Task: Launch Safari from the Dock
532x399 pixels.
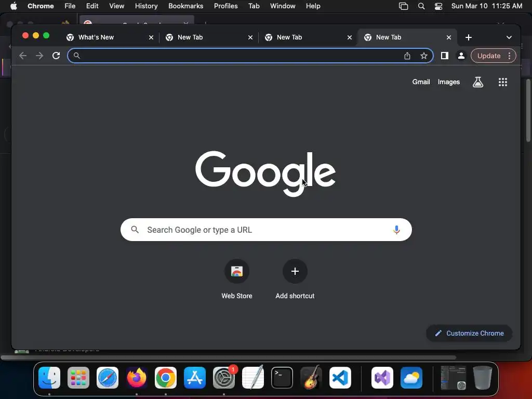Action: coord(108,378)
